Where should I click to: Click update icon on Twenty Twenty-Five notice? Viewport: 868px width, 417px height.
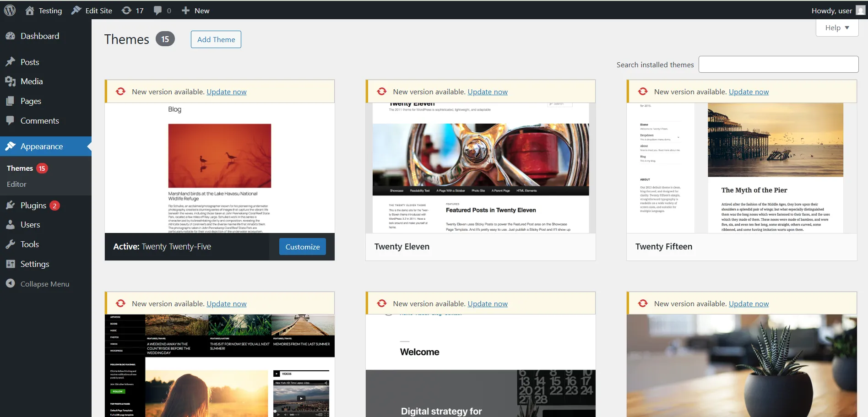point(120,92)
